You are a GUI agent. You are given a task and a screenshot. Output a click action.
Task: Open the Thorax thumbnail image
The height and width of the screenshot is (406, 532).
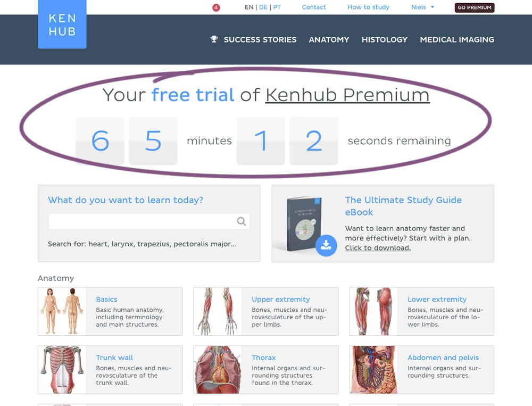(218, 370)
